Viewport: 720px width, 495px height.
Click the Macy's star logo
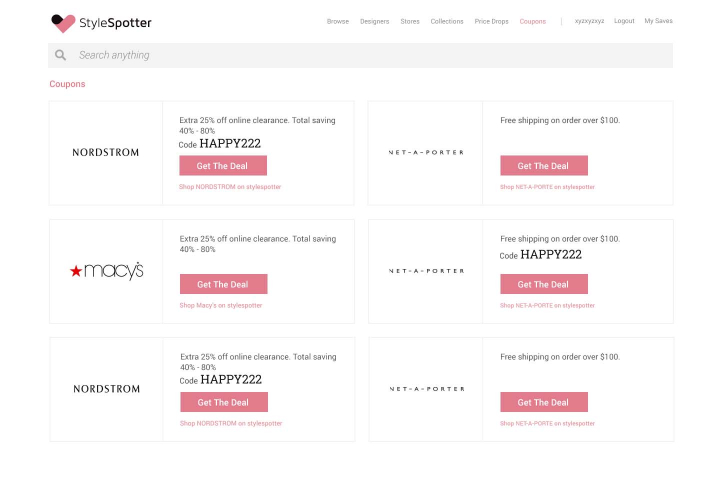coord(106,271)
